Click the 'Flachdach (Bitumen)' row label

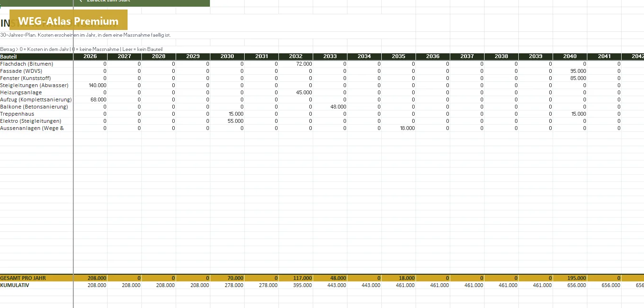pyautogui.click(x=27, y=64)
